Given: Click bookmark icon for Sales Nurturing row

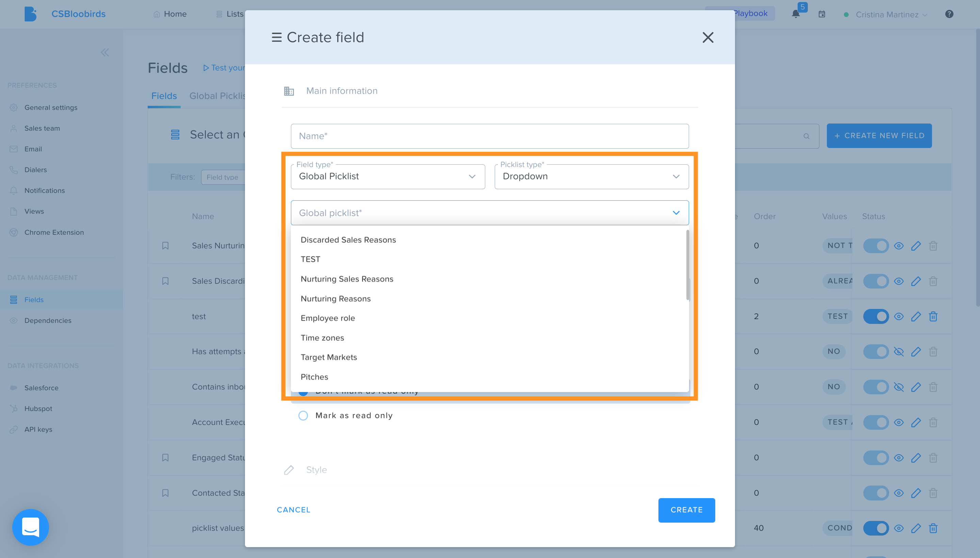Looking at the screenshot, I should tap(165, 246).
